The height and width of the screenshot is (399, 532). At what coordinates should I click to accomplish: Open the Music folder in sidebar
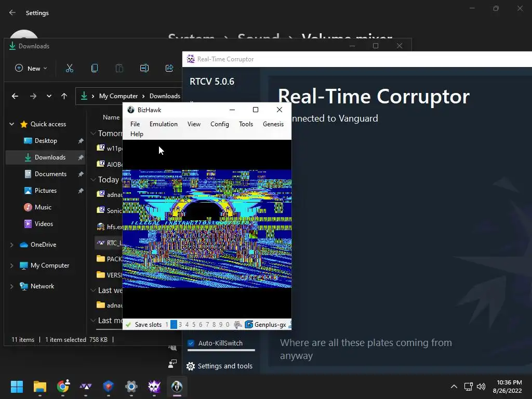[43, 207]
